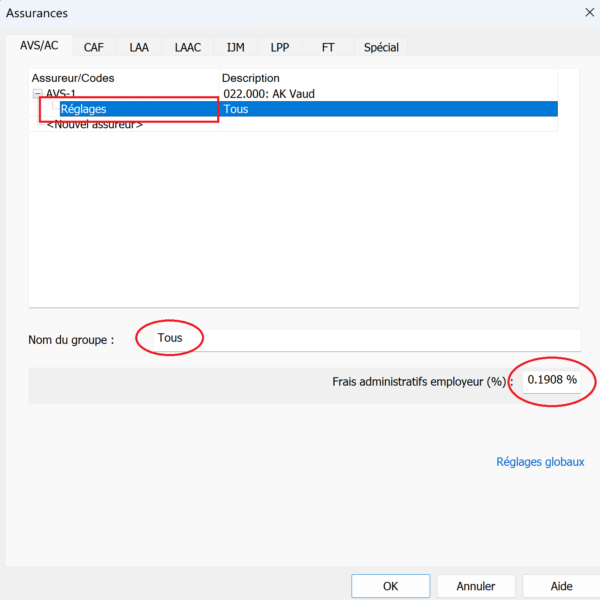
Task: Focus the Nom du groupe field
Action: pyautogui.click(x=367, y=340)
